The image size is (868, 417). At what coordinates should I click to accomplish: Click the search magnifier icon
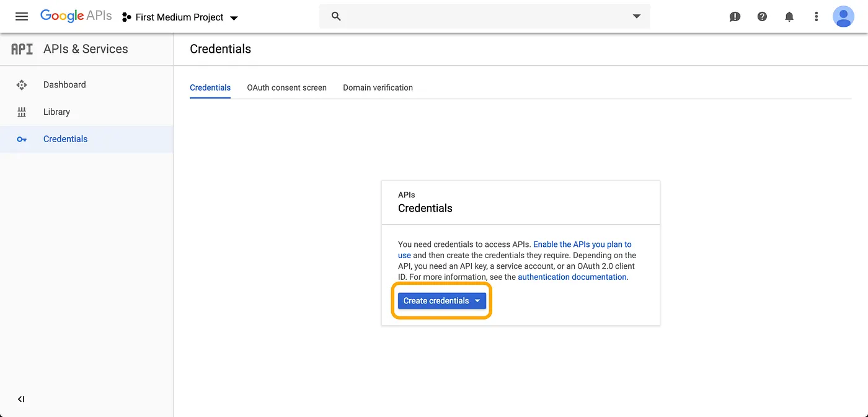336,17
